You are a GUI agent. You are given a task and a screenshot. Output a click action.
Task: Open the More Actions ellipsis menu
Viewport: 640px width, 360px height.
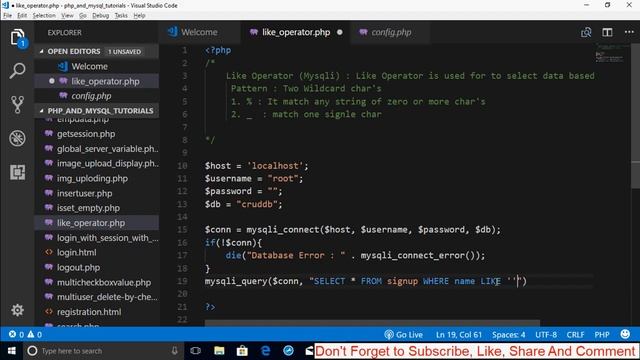[629, 32]
